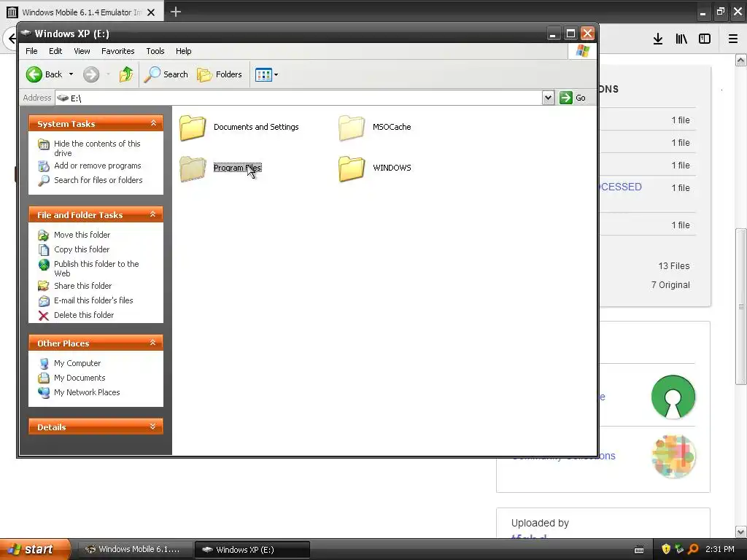This screenshot has height=560, width=747.
Task: Click the Windows XP (E:) taskbar button
Action: coord(252,550)
